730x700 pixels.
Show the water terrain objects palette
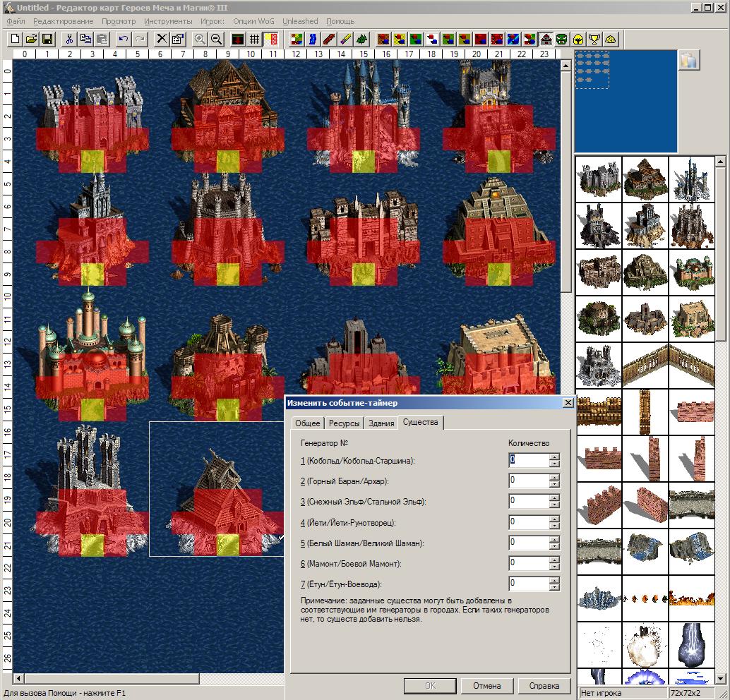(x=513, y=39)
